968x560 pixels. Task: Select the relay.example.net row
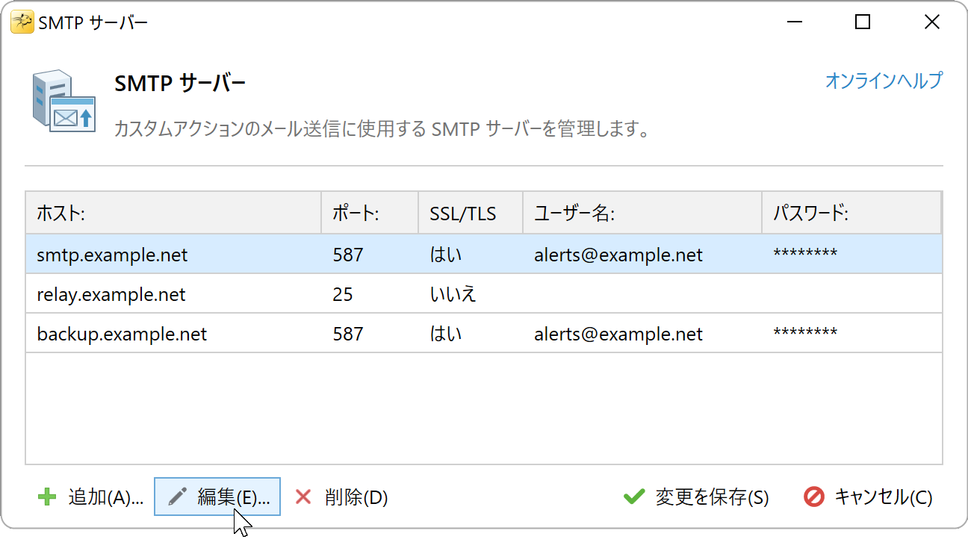(484, 294)
